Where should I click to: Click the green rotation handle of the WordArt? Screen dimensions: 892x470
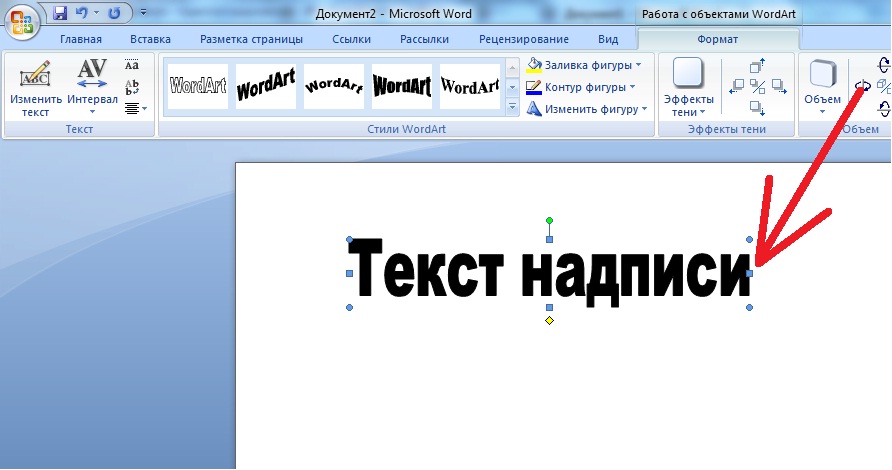click(x=550, y=220)
